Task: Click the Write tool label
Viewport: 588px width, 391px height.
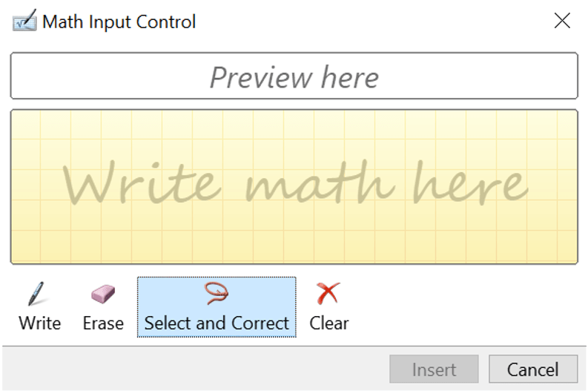Action: (x=40, y=323)
